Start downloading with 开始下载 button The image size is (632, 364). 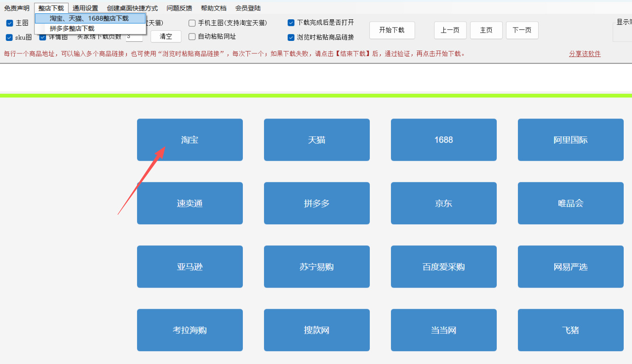pyautogui.click(x=392, y=30)
